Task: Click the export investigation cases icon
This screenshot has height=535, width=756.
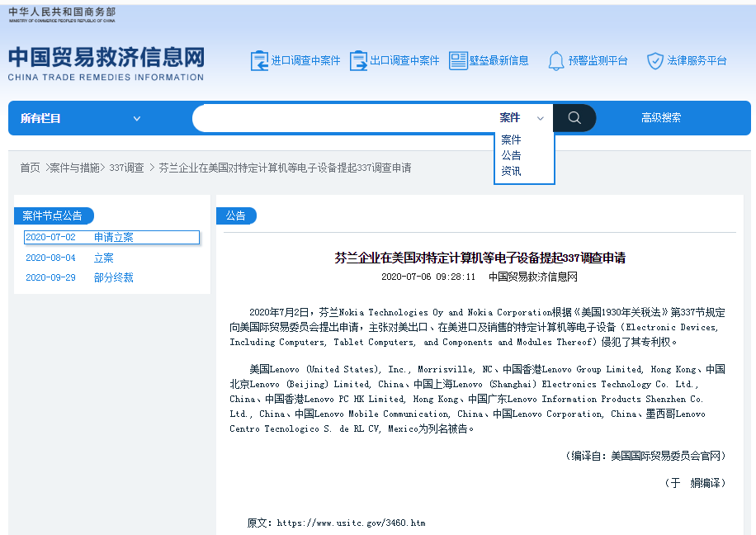Action: 358,61
